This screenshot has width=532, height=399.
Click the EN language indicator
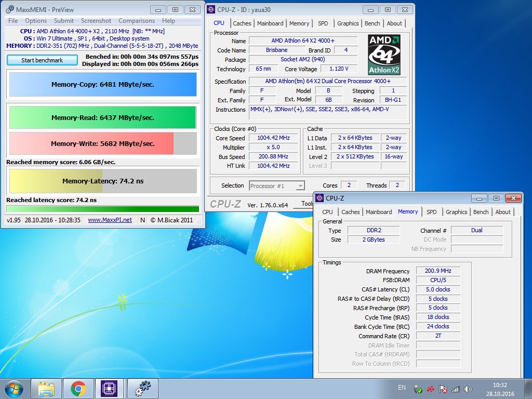402,388
